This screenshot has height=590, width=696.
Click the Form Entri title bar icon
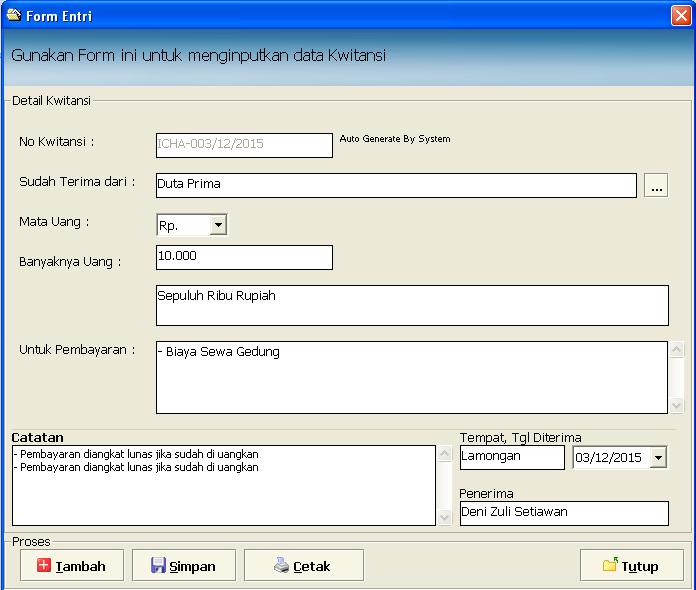pos(13,14)
